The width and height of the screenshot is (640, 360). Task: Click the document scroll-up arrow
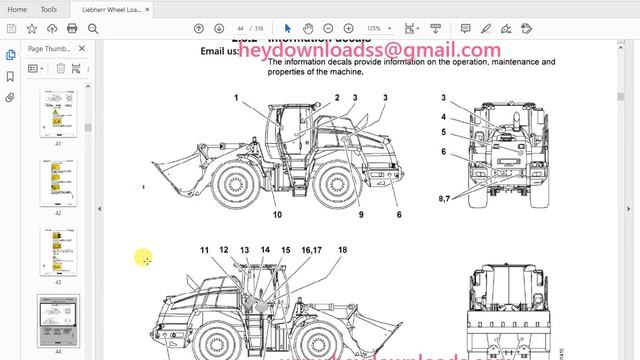click(x=621, y=48)
